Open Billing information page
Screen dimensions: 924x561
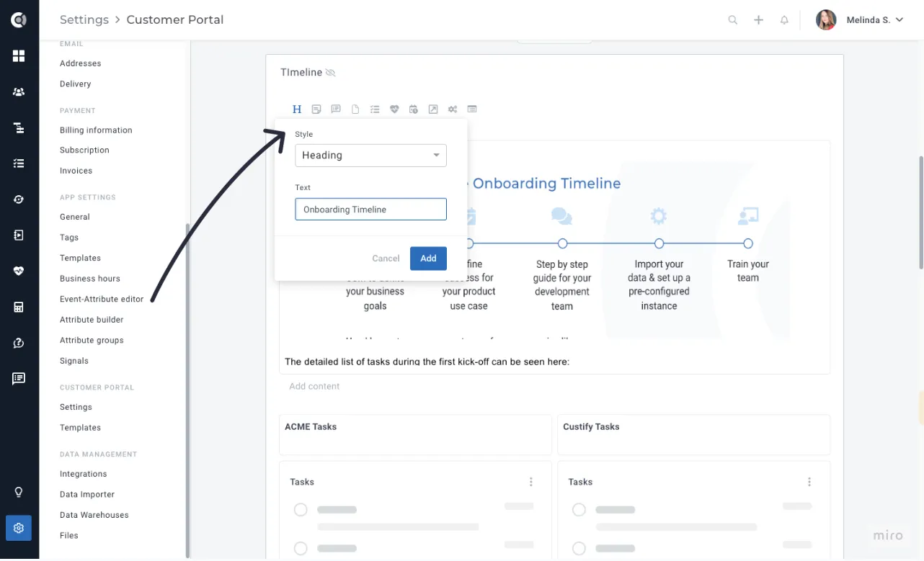click(96, 130)
